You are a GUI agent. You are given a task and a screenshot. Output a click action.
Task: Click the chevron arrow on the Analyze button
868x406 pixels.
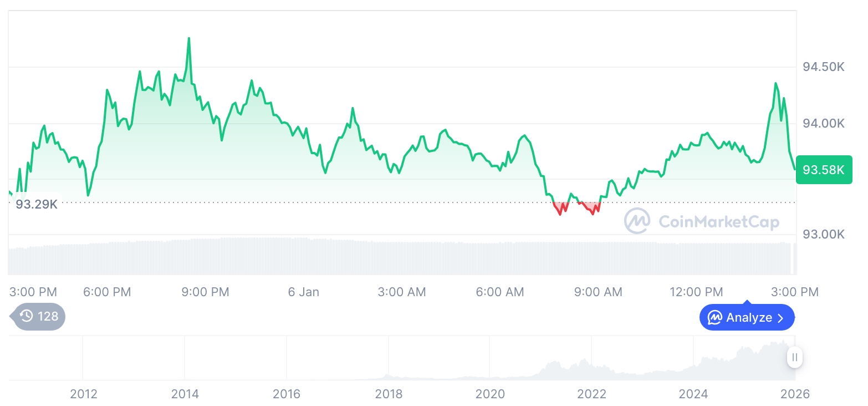click(780, 318)
